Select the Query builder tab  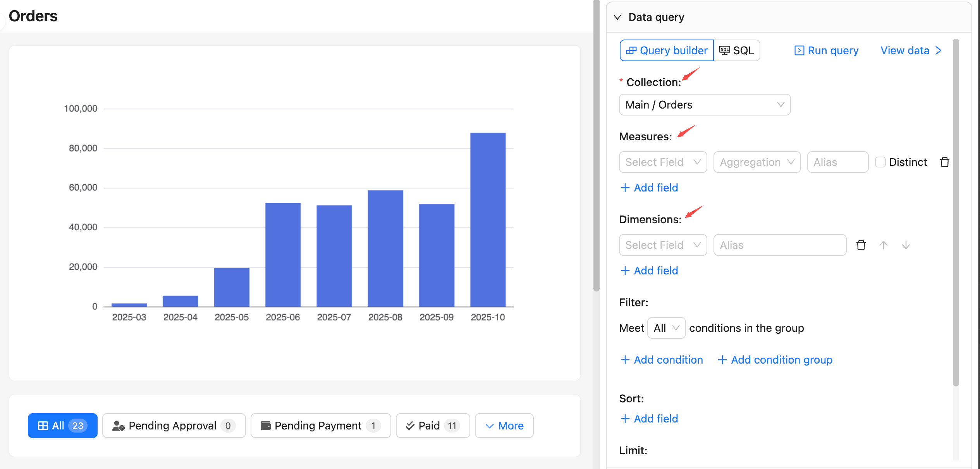[x=667, y=50]
